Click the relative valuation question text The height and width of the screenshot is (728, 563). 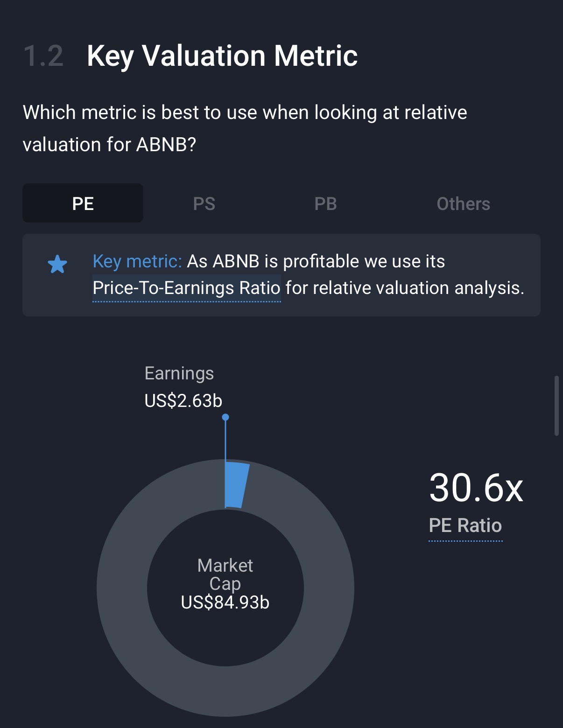pyautogui.click(x=245, y=128)
